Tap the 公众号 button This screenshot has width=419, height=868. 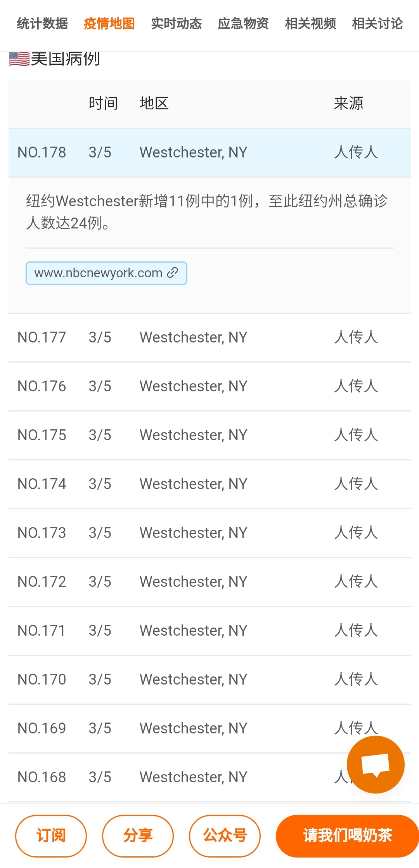(225, 836)
